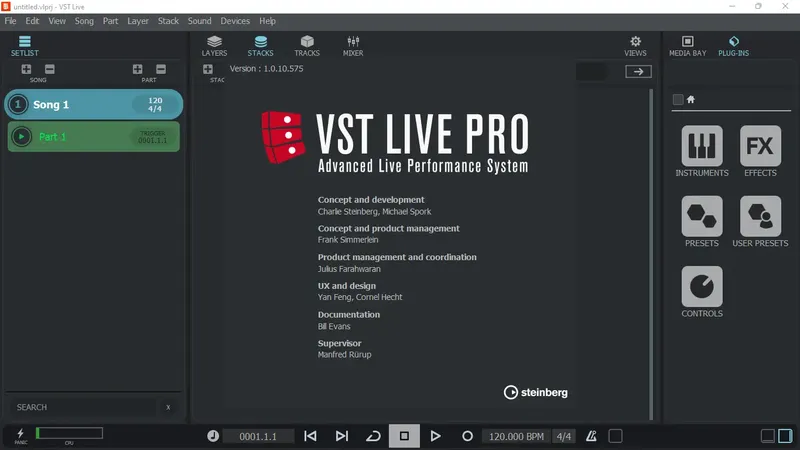800x450 pixels.
Task: Open the Media Bay tab
Action: click(688, 46)
